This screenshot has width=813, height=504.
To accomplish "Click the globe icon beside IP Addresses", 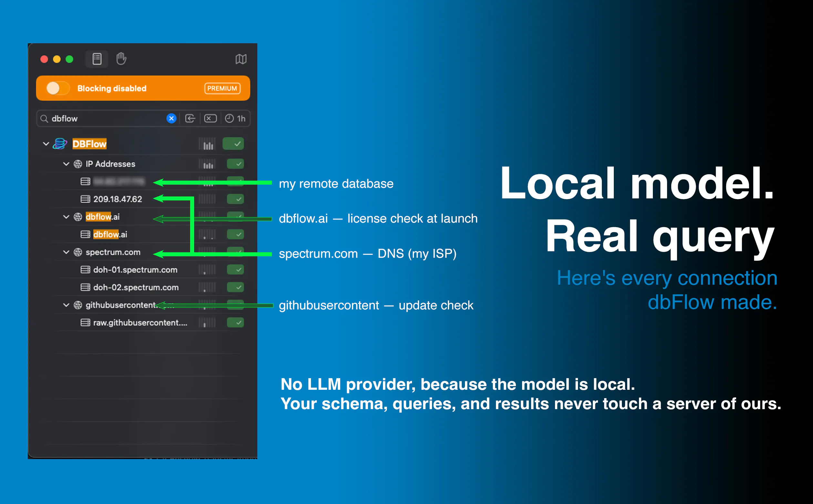I will tap(78, 164).
